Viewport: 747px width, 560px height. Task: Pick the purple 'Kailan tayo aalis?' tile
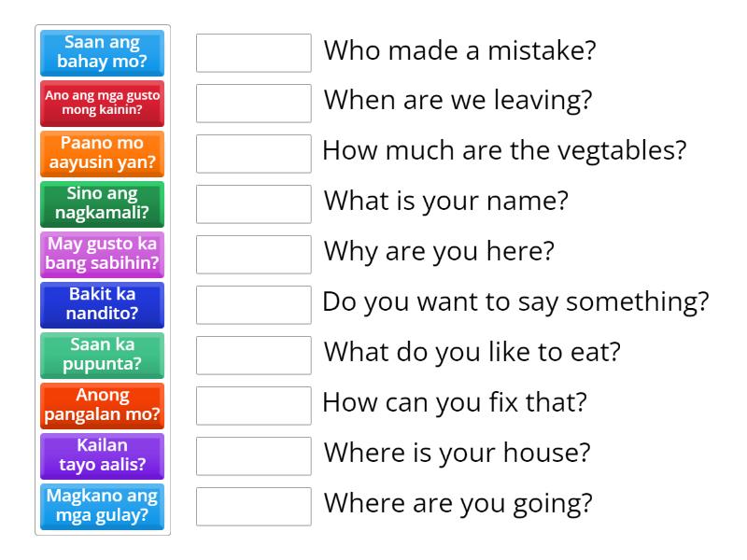[x=103, y=456]
